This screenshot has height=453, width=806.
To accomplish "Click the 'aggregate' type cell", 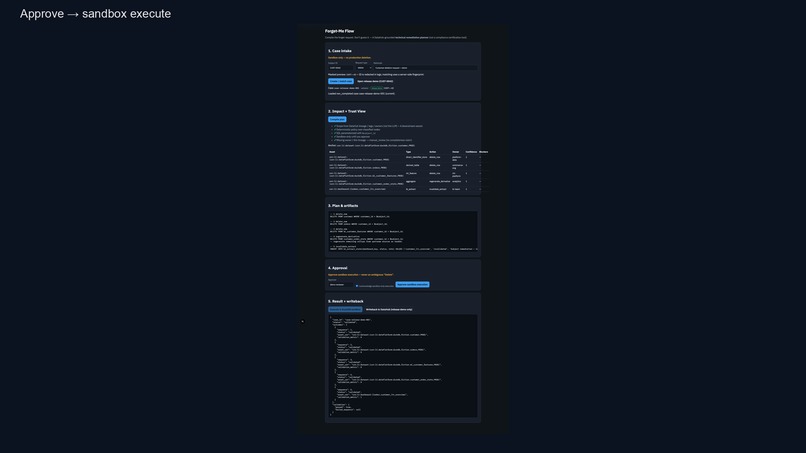I will pos(411,182).
